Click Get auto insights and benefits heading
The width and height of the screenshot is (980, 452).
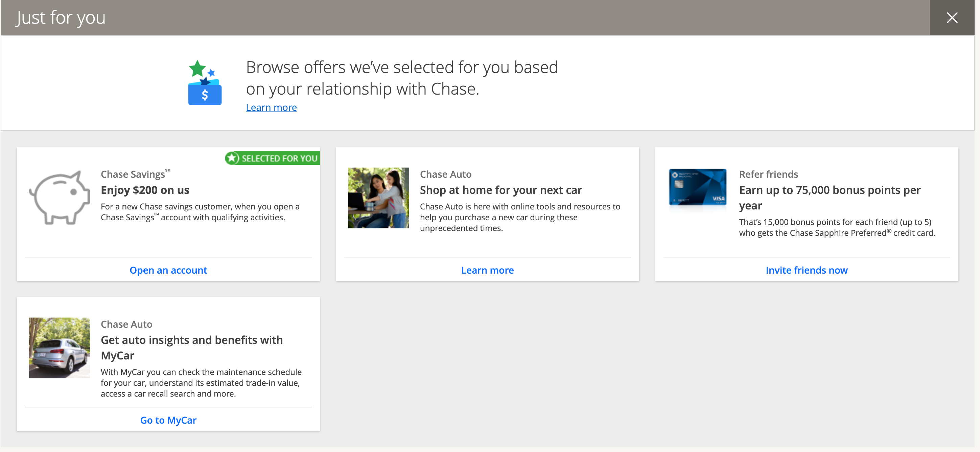click(x=191, y=340)
